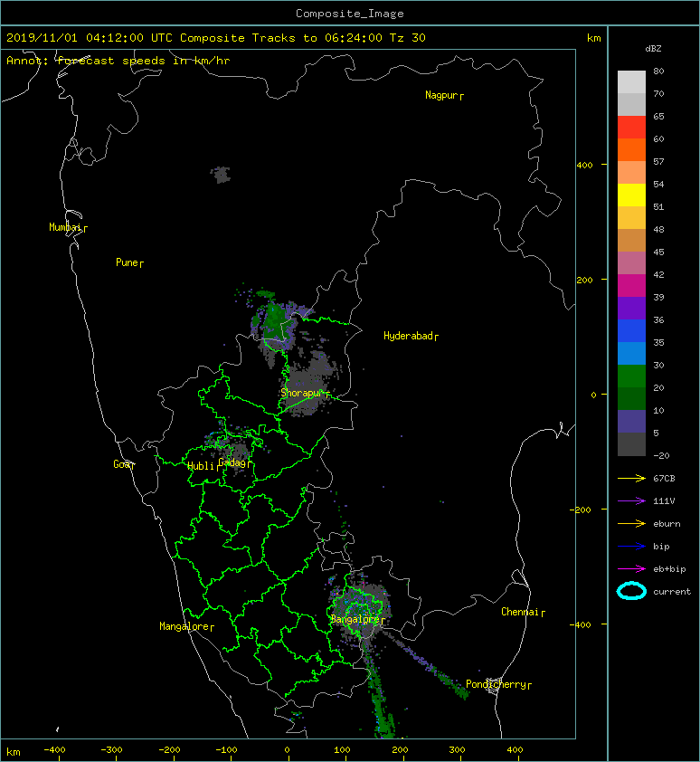Screen dimensions: 700x762
Task: Click the isolated gray echo north of Pune
Action: point(222,175)
